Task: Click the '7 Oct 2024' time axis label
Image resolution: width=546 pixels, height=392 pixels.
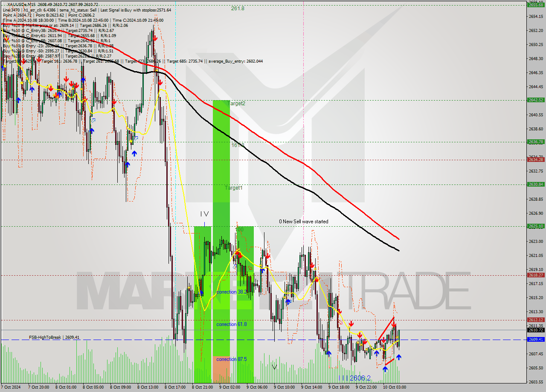Action: coord(11,387)
